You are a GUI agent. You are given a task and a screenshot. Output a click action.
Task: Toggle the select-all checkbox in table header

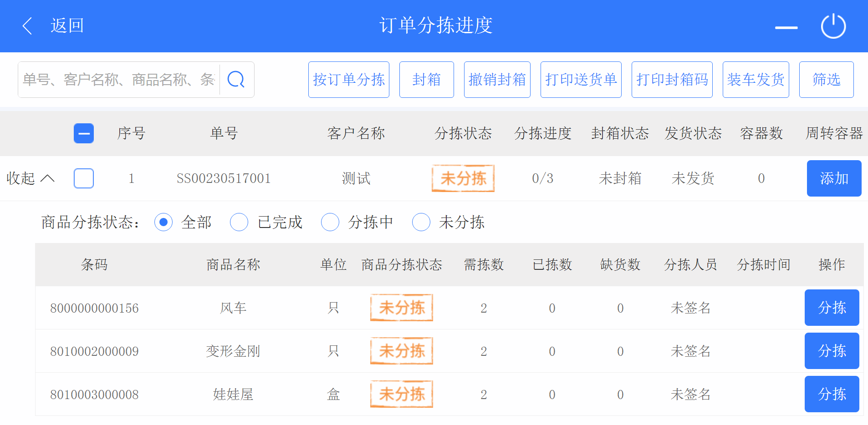84,133
